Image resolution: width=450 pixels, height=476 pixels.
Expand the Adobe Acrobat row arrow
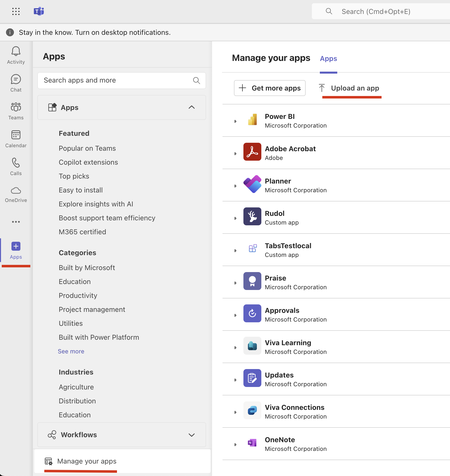click(235, 154)
